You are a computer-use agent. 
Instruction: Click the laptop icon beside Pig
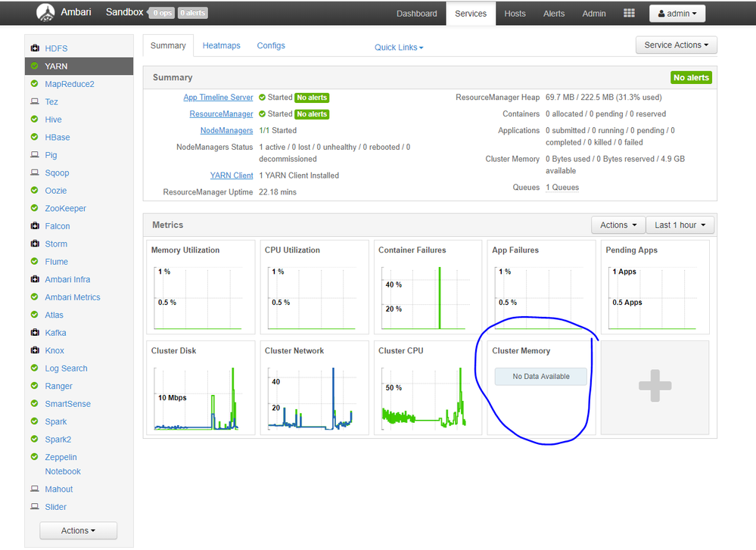click(35, 155)
